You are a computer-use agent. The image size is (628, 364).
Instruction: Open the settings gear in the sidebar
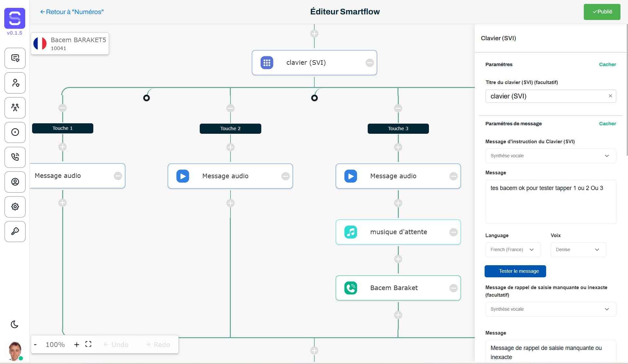[15, 207]
